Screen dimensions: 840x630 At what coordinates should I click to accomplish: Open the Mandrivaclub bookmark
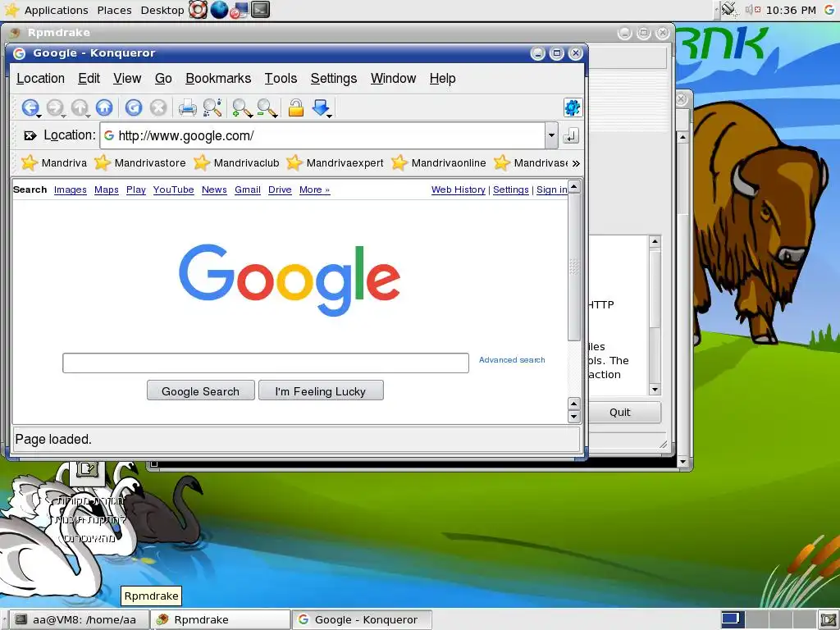pyautogui.click(x=236, y=163)
